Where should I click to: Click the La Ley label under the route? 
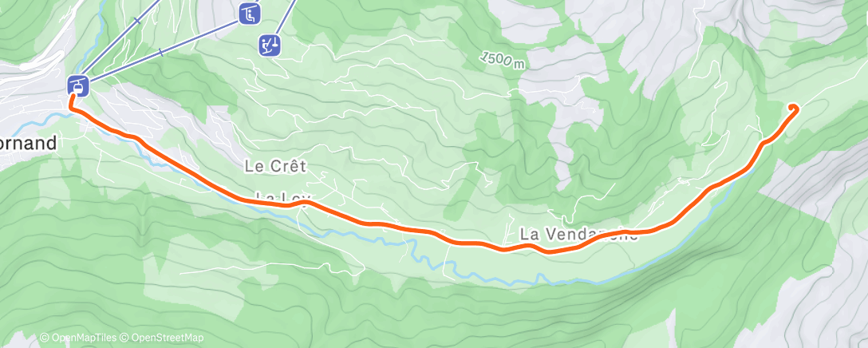(284, 197)
